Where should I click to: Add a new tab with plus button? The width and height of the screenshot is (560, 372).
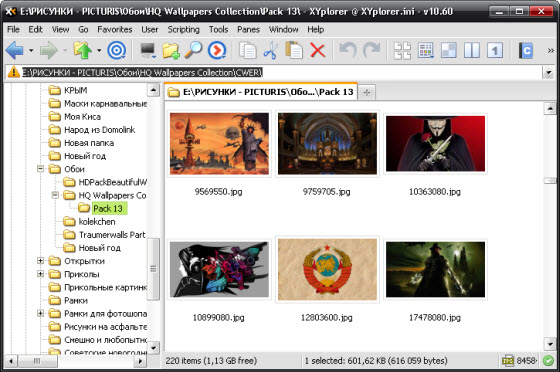[x=366, y=93]
